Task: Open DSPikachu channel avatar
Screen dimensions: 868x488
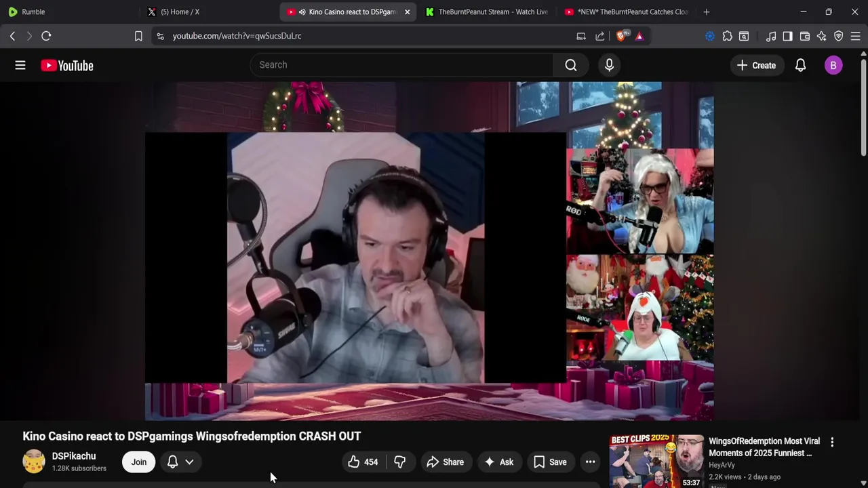Action: click(x=34, y=462)
